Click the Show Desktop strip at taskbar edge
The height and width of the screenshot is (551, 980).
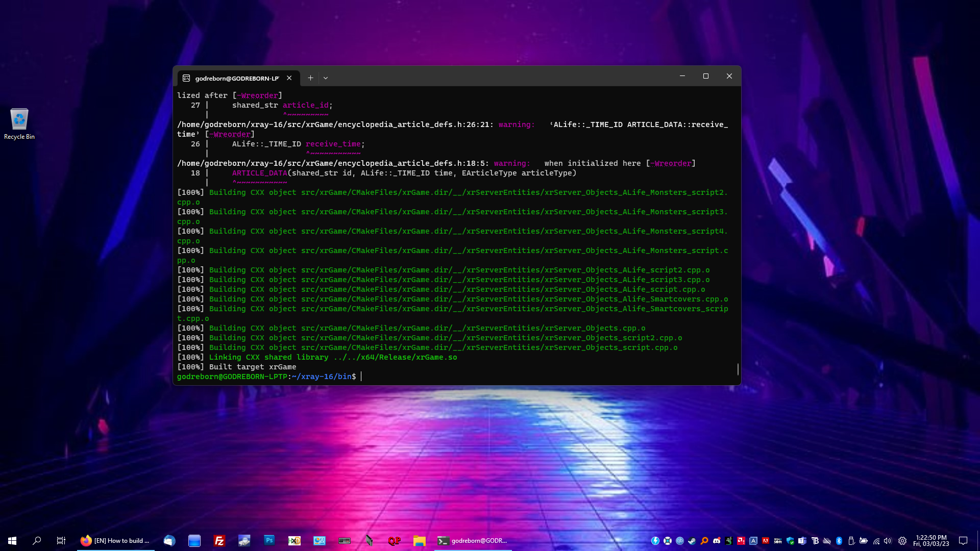tap(978, 541)
